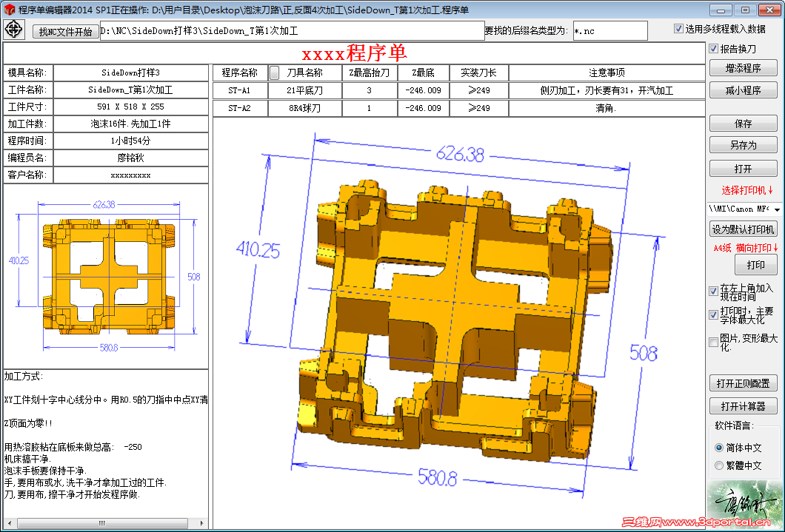
Task: Click the ST-A1 note 侧刃加工 cell
Action: [607, 90]
